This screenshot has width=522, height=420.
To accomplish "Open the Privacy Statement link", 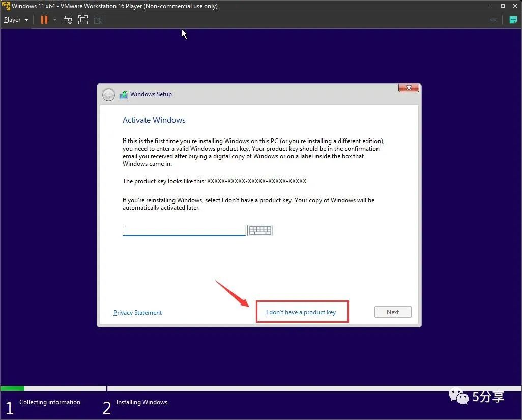I will click(137, 313).
